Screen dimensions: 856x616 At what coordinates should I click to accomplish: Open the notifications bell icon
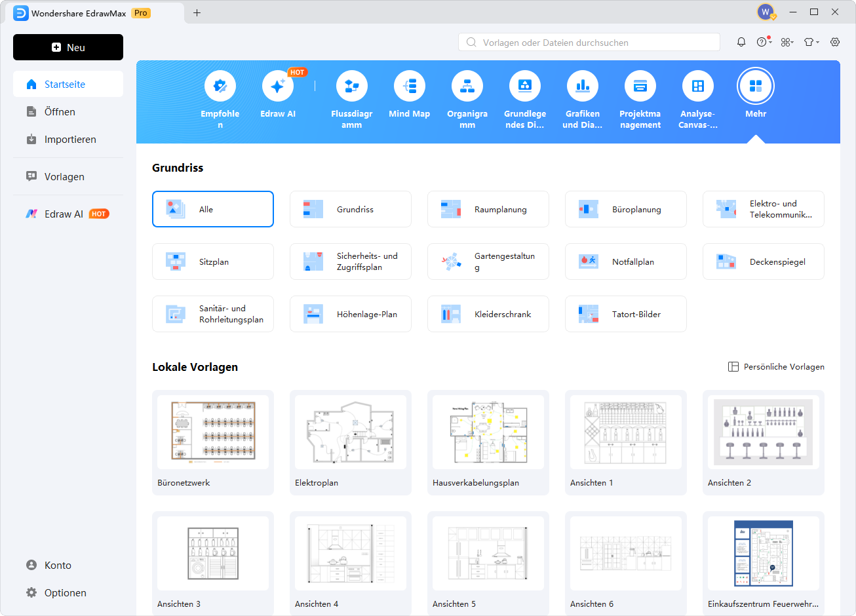tap(741, 42)
